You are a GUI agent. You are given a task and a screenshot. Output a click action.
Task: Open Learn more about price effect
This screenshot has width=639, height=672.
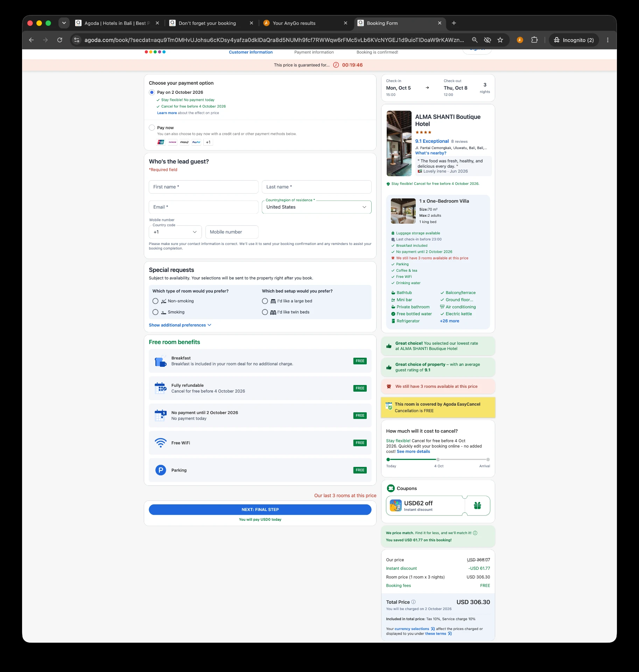167,113
